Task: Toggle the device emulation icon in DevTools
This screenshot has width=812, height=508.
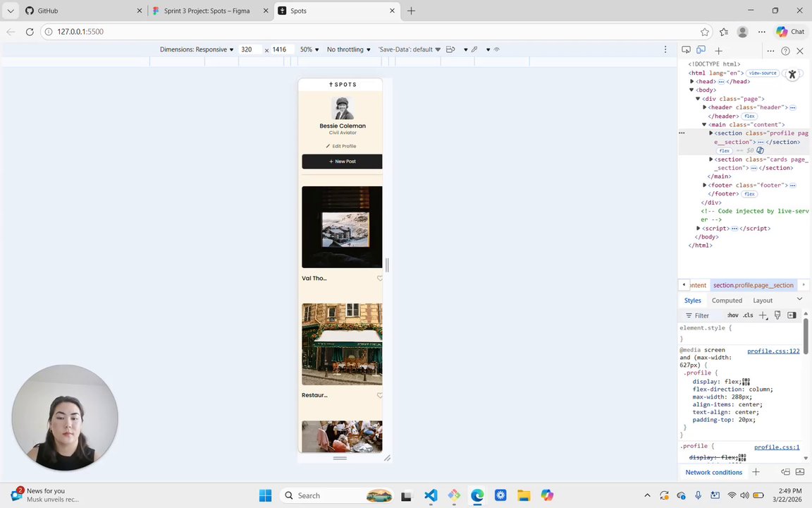Action: tap(701, 50)
